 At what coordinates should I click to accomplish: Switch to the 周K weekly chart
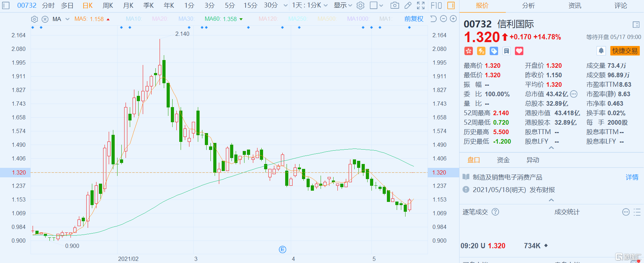(x=108, y=5)
